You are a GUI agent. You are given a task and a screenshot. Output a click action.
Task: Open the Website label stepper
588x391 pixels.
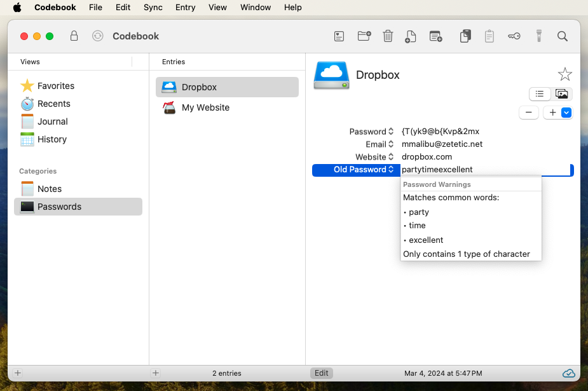pyautogui.click(x=391, y=156)
